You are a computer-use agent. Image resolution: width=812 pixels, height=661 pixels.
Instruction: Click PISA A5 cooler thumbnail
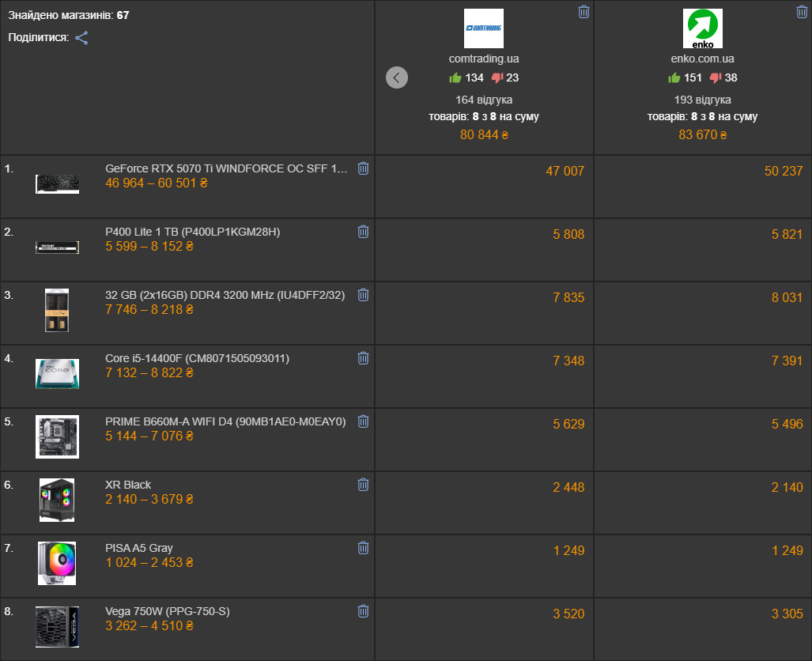tap(57, 563)
